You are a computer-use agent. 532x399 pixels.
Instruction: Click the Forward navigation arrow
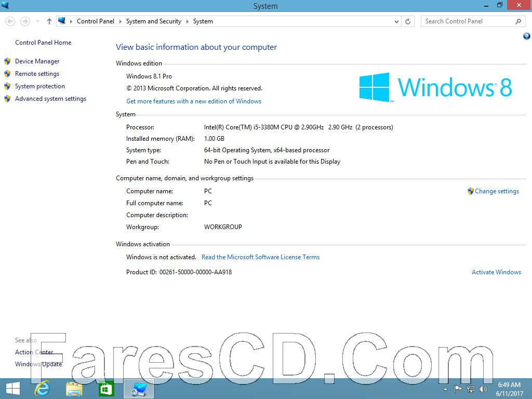tap(25, 21)
